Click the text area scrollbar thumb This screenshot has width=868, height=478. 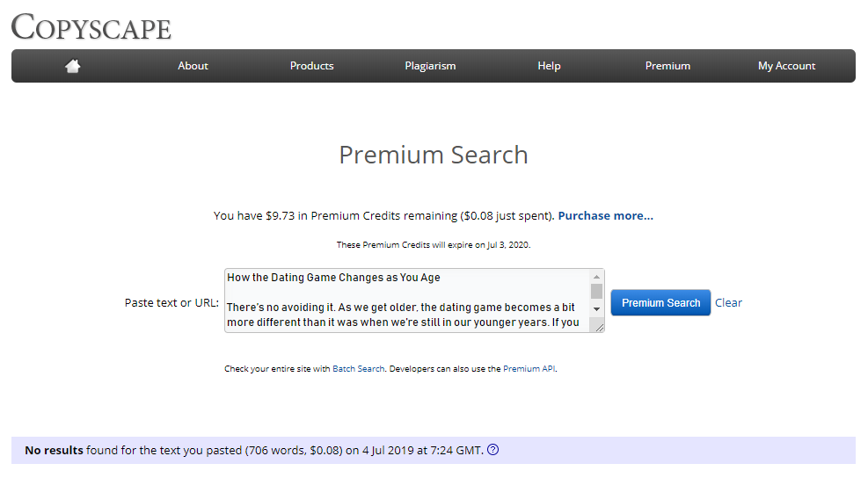click(x=596, y=291)
